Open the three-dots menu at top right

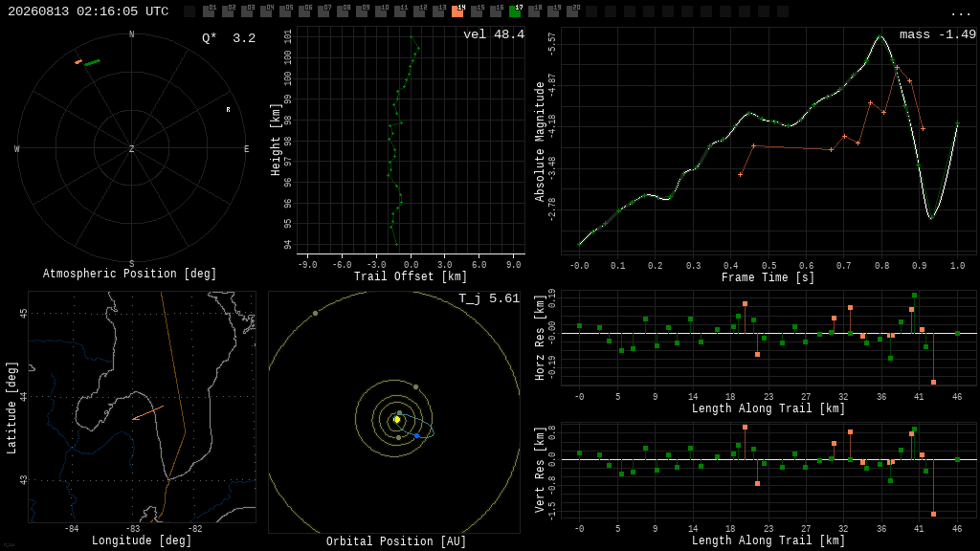pyautogui.click(x=960, y=12)
